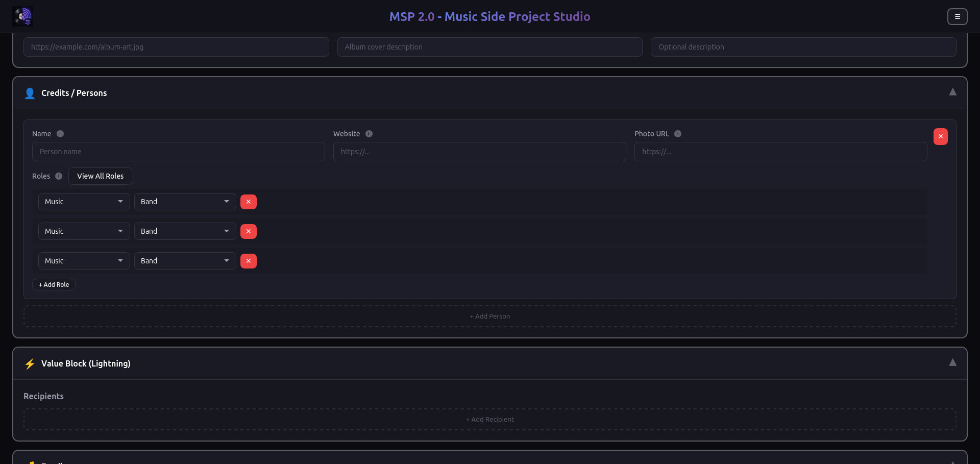
Task: Open the hamburger menu in header
Action: click(x=957, y=16)
